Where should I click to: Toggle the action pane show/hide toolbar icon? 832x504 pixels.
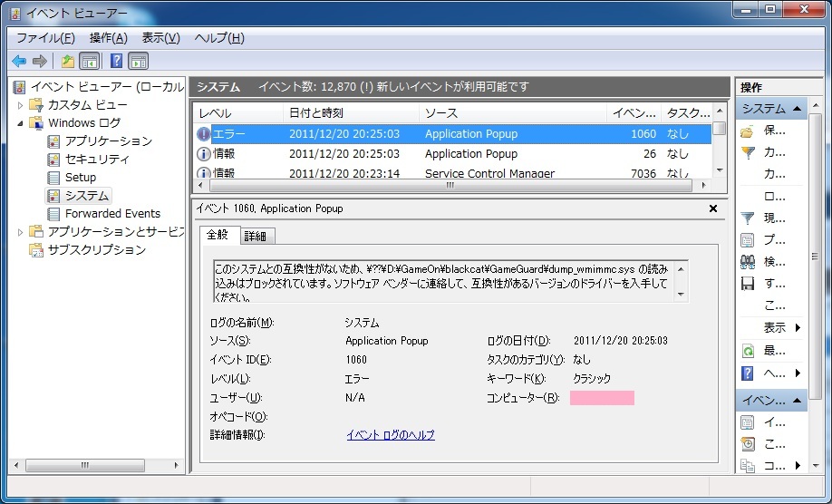[138, 62]
